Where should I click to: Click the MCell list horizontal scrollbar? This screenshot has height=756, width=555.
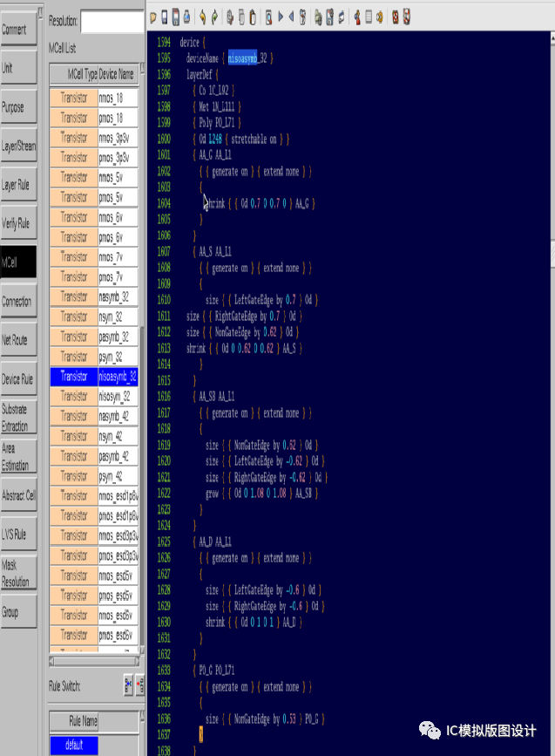coord(94,662)
